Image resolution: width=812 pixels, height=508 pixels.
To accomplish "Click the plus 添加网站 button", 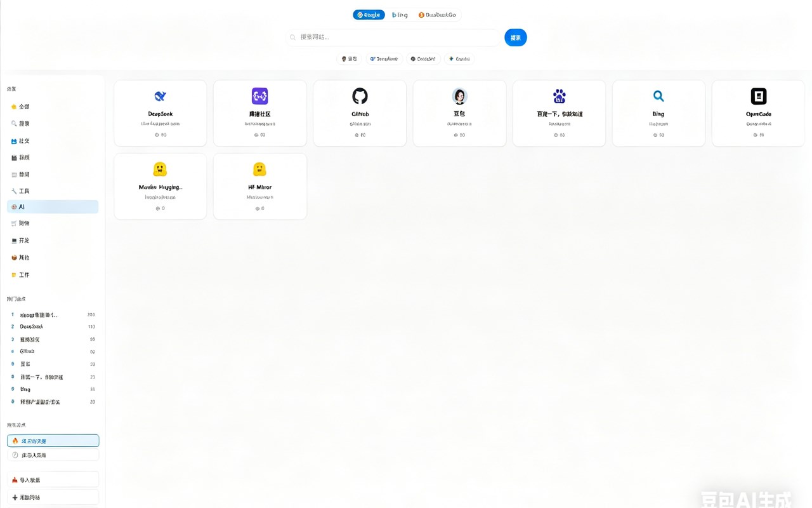I will point(53,497).
